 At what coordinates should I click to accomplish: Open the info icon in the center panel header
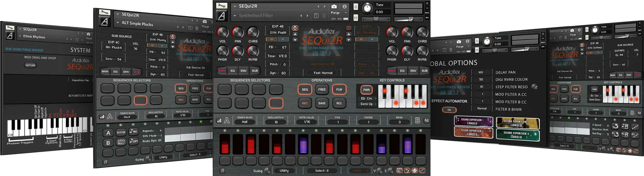[344, 6]
